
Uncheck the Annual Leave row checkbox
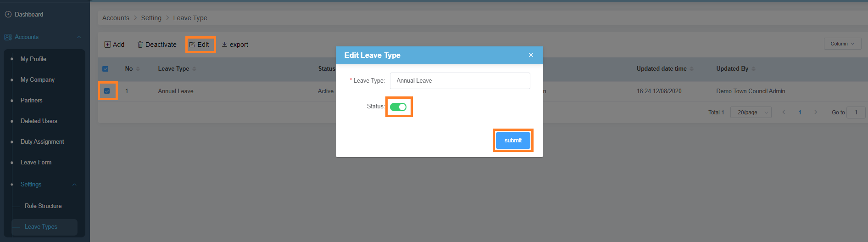[x=107, y=91]
